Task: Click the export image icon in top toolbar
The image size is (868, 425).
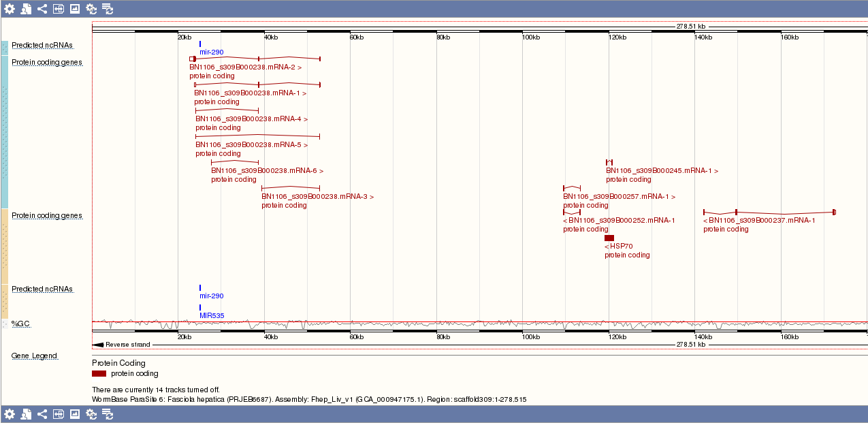Action: pyautogui.click(x=75, y=9)
